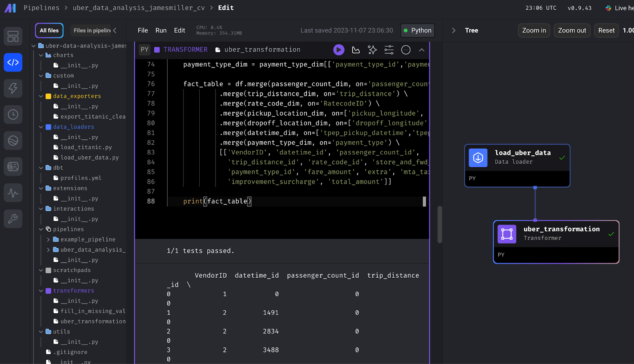
Task: Open the wrench settings icon in sidebar
Action: click(13, 219)
